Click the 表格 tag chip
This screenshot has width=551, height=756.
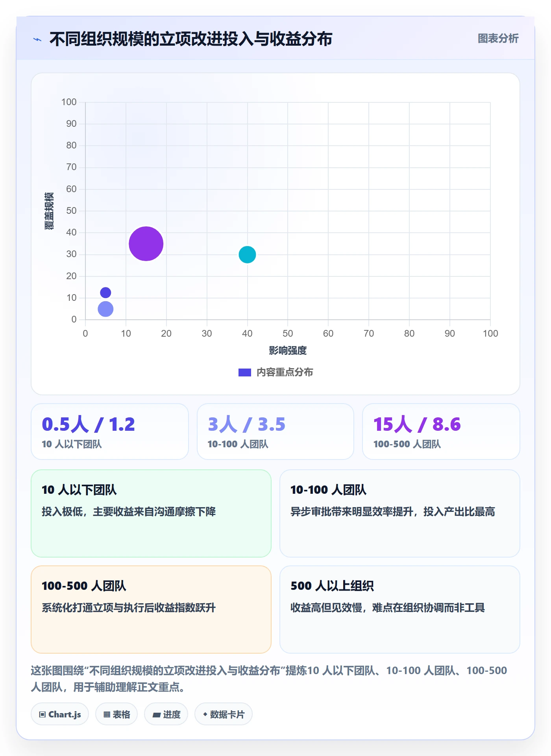[116, 714]
